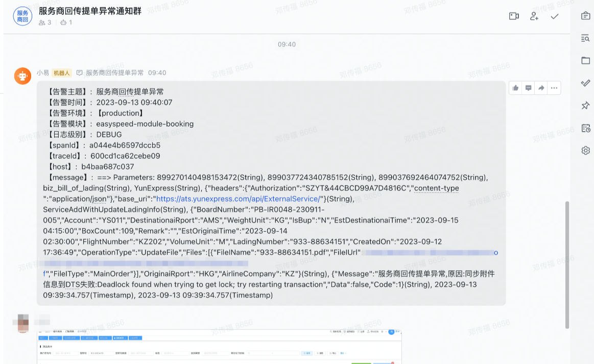Click the group title 服务商回传提单异常通知群
This screenshot has width=594, height=364.
click(x=90, y=11)
